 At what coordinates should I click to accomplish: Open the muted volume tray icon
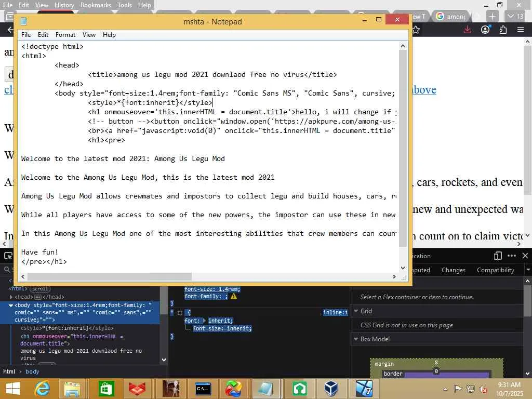(x=483, y=389)
